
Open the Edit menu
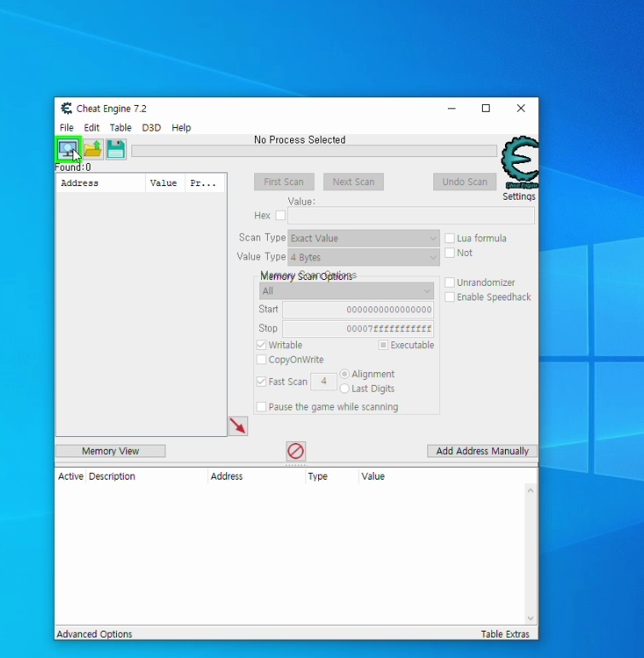[x=91, y=127]
